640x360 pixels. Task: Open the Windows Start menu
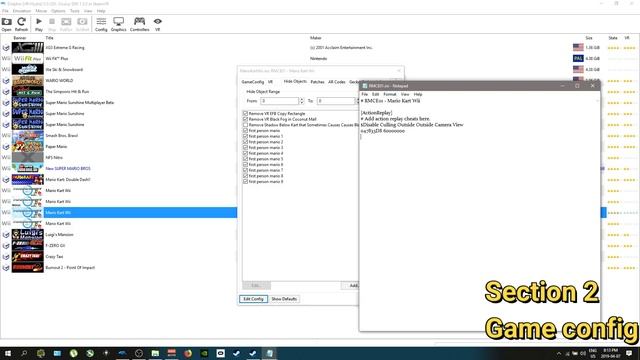click(8, 353)
